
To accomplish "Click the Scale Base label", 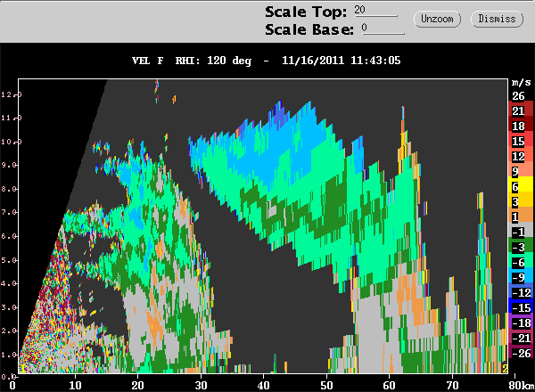I will point(309,29).
